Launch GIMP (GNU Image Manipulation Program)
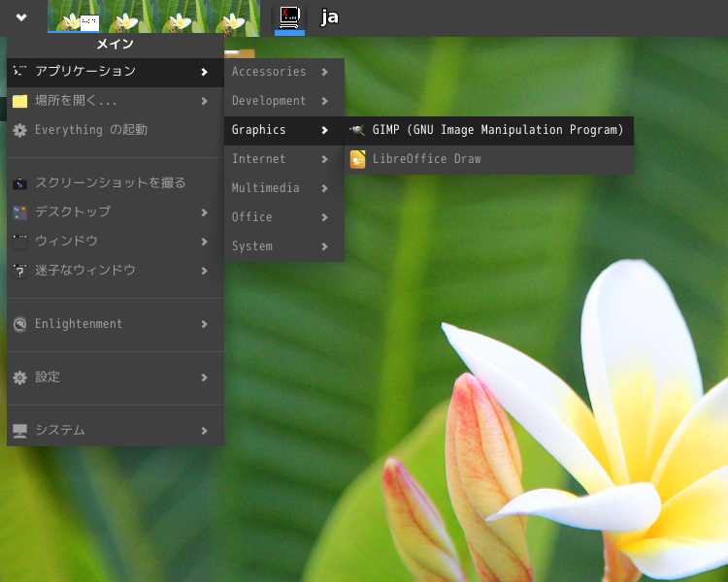This screenshot has width=728, height=582. tap(497, 130)
